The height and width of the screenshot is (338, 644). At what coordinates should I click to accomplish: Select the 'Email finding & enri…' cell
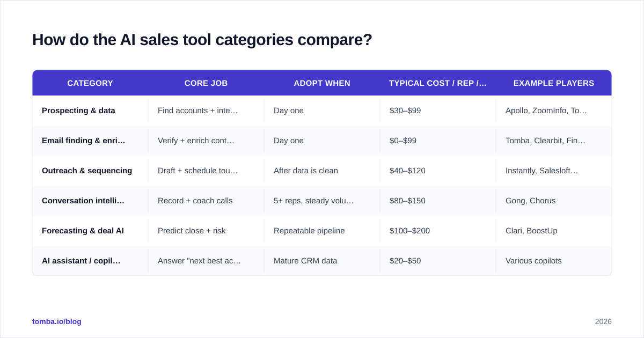[90, 141]
